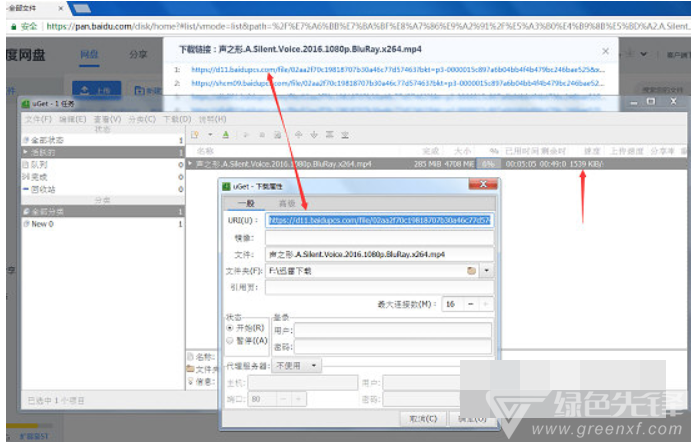This screenshot has height=443, width=693.
Task: Open the arrow beside the new download icon
Action: click(x=210, y=135)
